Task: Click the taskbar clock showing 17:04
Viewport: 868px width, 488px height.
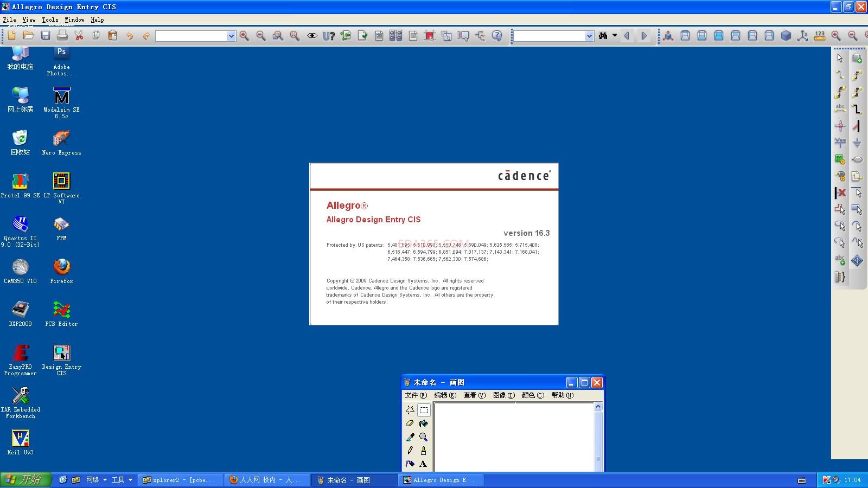Action: 853,480
